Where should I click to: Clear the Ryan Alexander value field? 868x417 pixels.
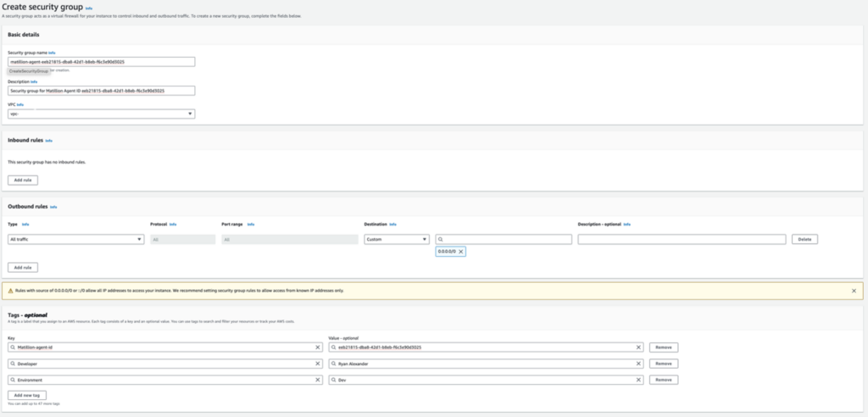point(638,364)
